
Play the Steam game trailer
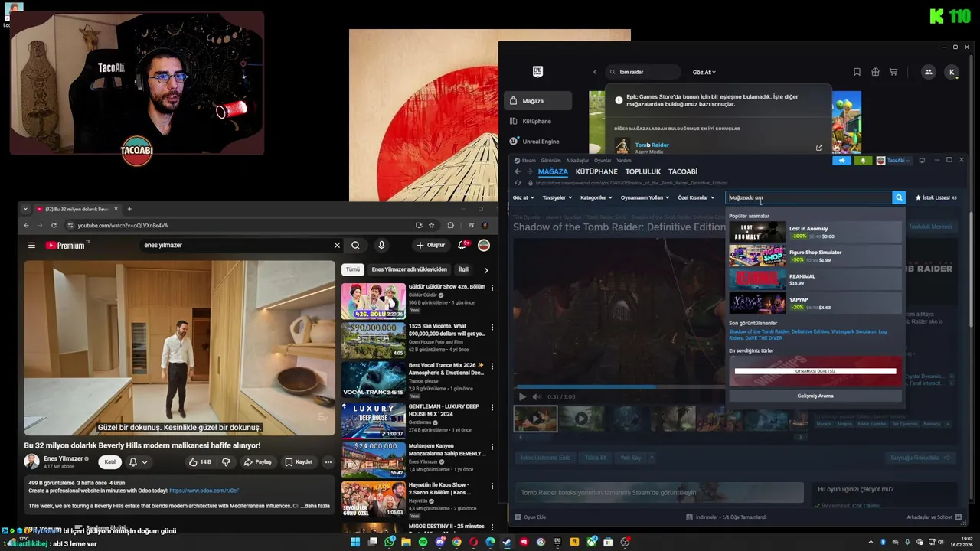click(523, 396)
